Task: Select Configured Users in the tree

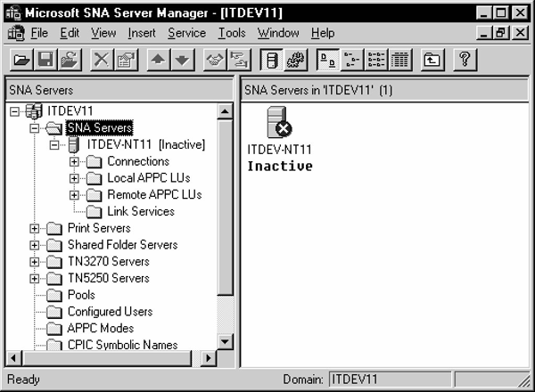Action: coord(110,312)
